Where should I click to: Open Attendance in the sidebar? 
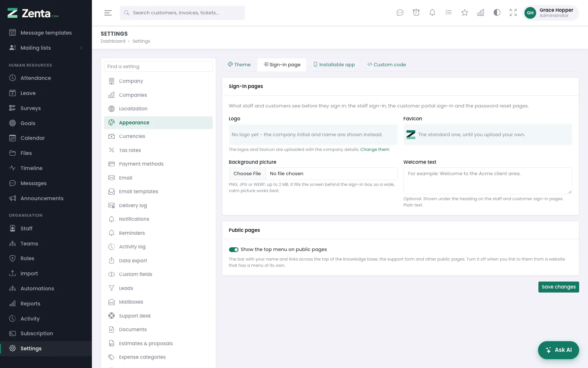click(46, 78)
